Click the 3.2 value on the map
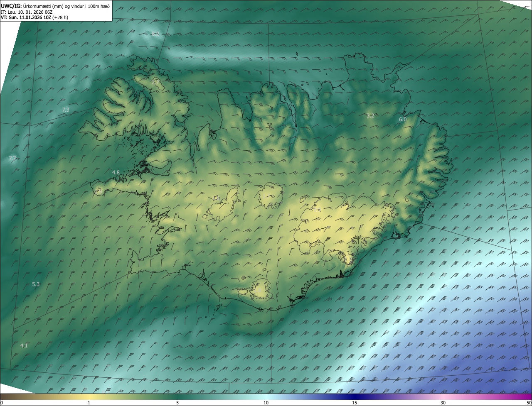Image resolution: width=532 pixels, height=406 pixels. click(370, 115)
